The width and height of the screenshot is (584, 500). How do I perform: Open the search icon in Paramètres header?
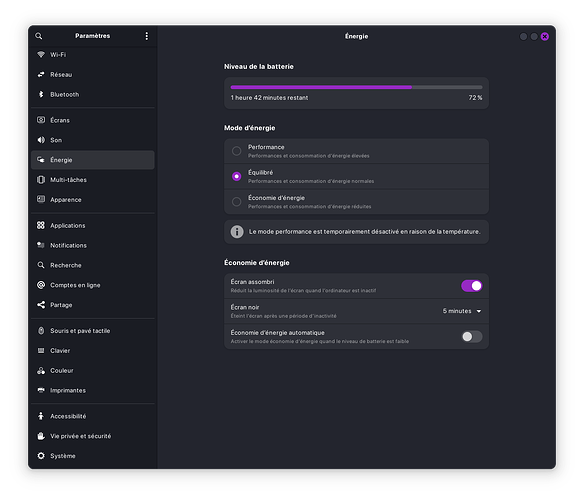click(x=39, y=36)
